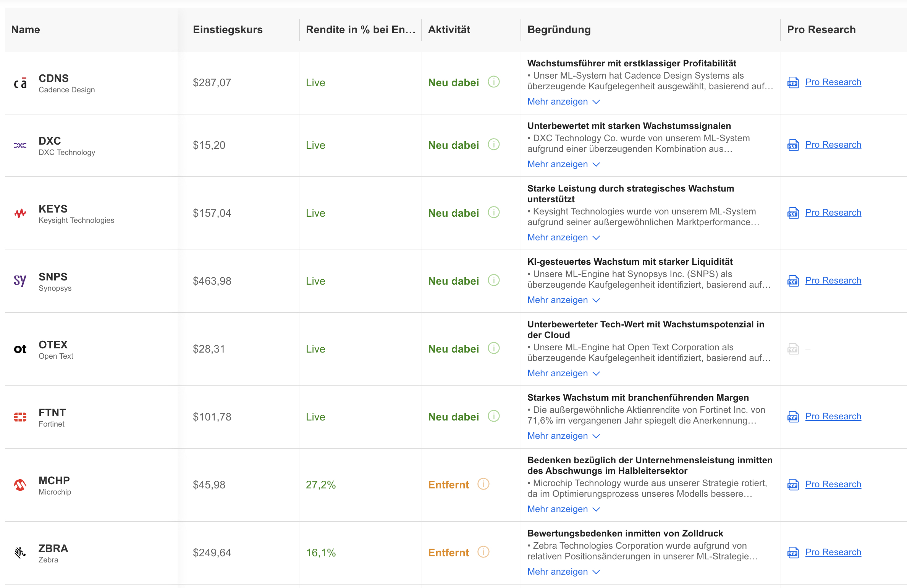Click the info icon in the SNPS row
Image resolution: width=907 pixels, height=588 pixels.
[x=493, y=280]
